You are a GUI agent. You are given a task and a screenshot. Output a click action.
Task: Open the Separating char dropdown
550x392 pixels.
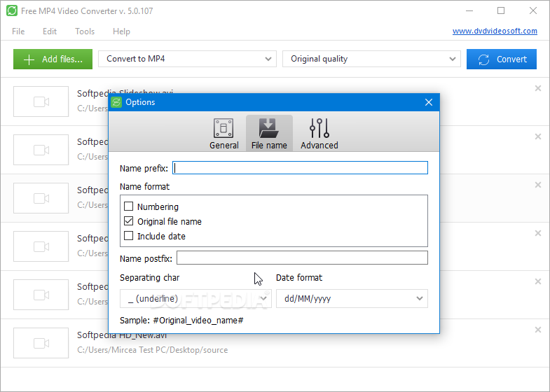195,298
